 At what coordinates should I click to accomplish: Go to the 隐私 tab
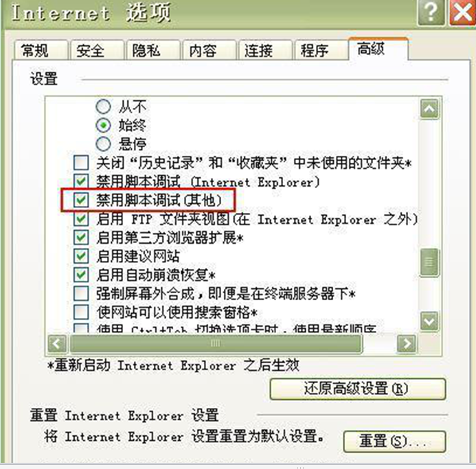(x=153, y=50)
